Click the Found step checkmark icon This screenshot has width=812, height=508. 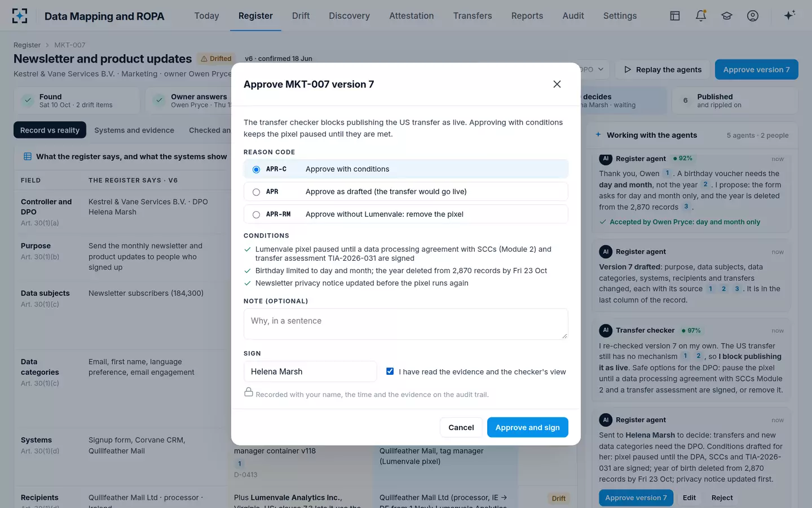pyautogui.click(x=27, y=100)
